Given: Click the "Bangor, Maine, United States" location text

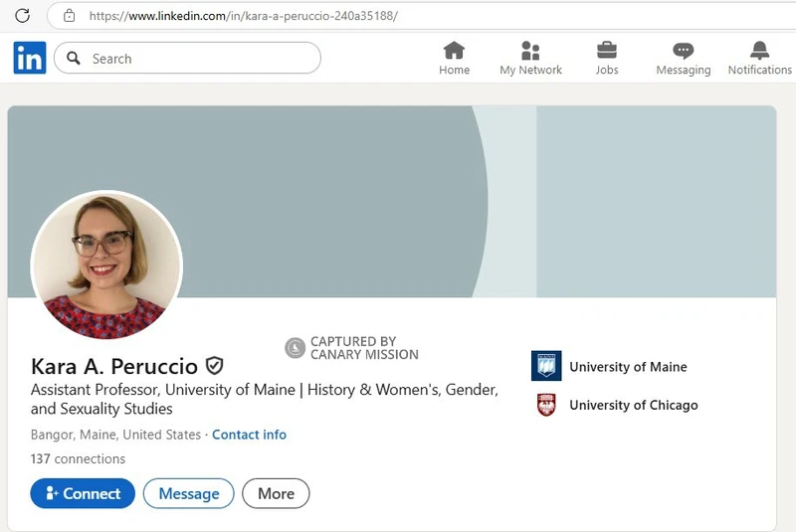Looking at the screenshot, I should pos(115,435).
